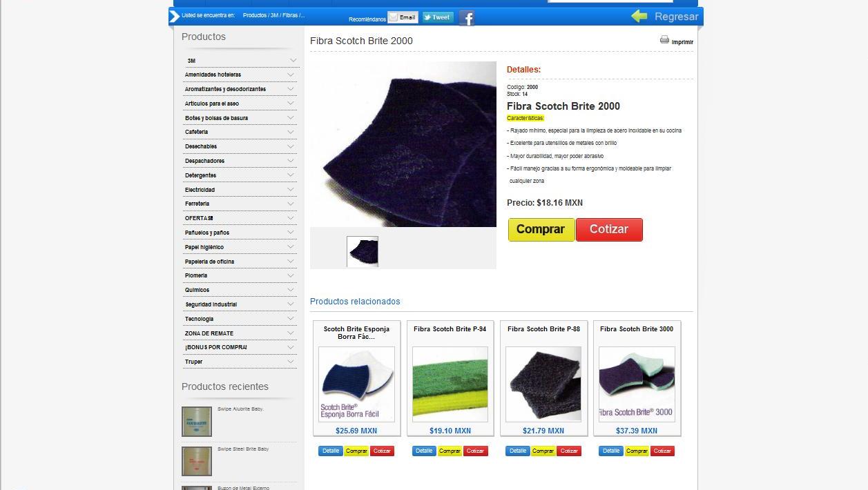
Task: Open the Ferretería category
Action: [x=197, y=204]
